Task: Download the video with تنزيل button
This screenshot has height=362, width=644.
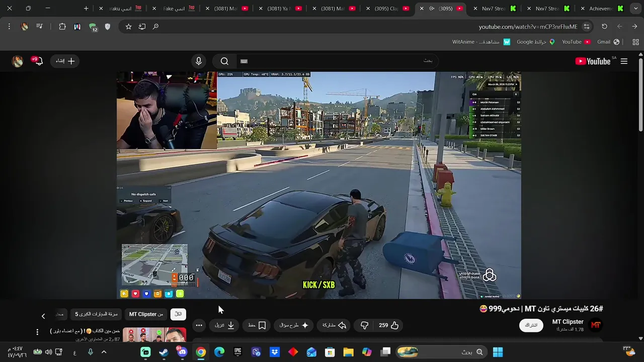Action: [224, 325]
